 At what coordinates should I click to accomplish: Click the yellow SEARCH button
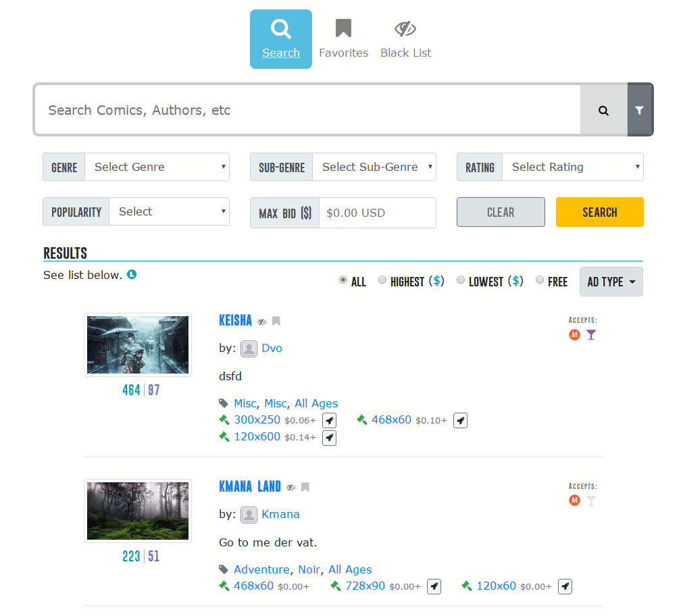[x=600, y=212]
